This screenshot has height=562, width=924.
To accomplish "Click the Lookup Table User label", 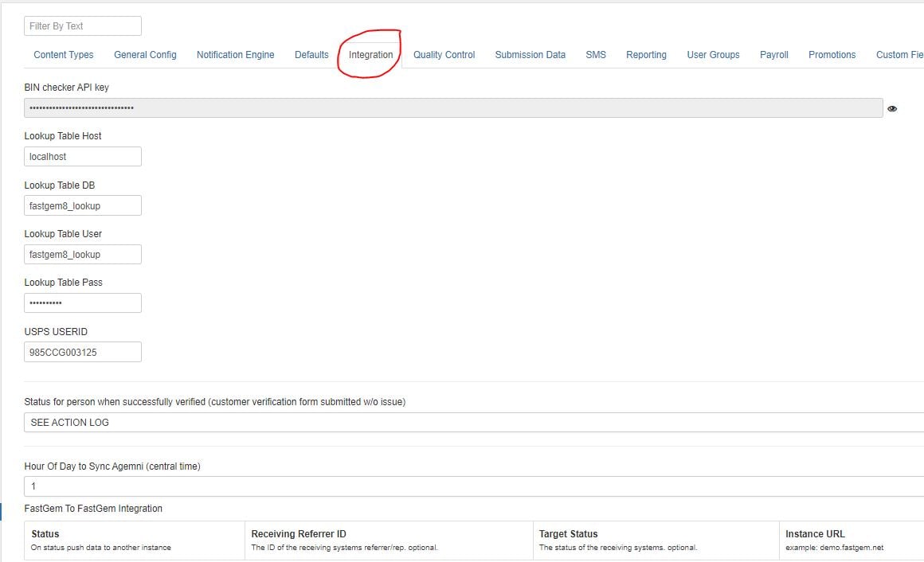I will pos(63,234).
